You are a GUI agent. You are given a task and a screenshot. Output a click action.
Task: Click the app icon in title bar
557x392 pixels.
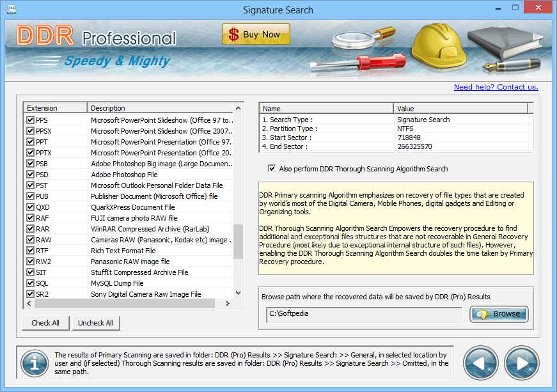(12, 10)
